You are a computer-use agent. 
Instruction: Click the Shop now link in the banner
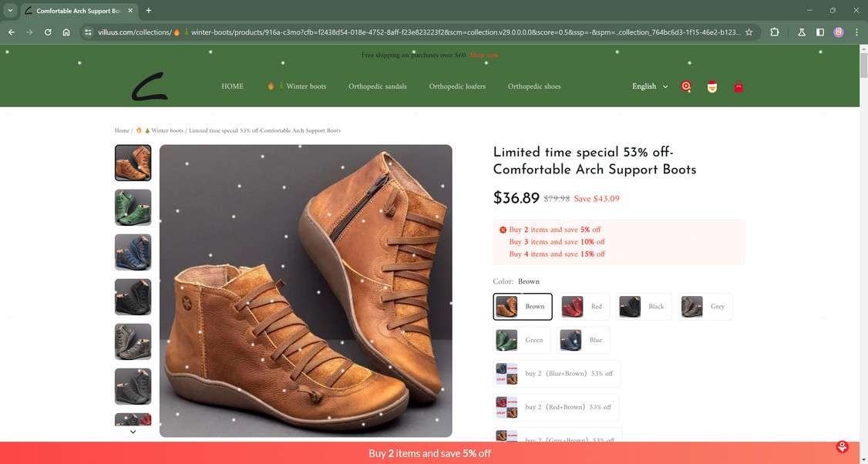coord(482,55)
